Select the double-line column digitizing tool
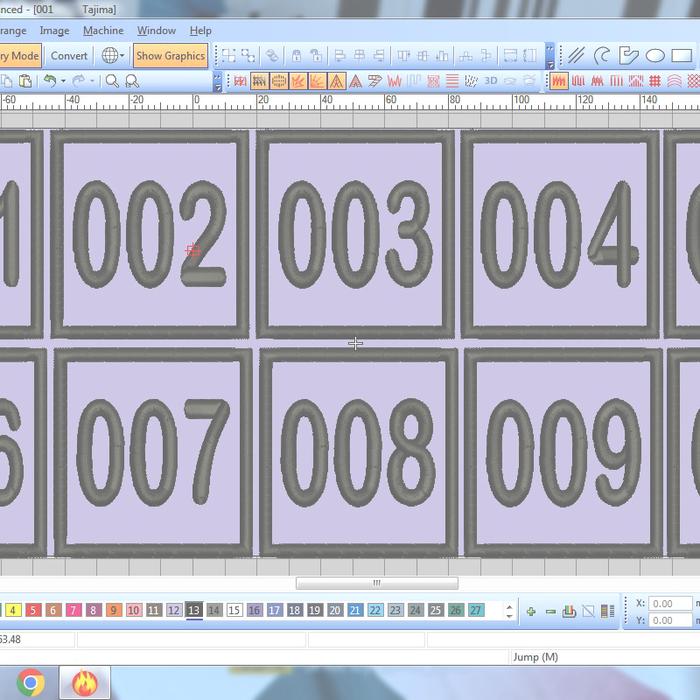 576,56
